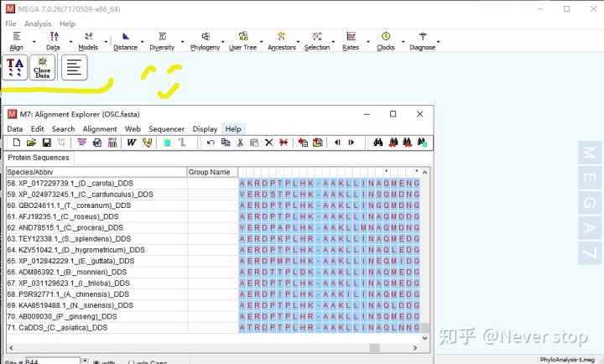Create new alignment with blank page icon
Screen dimensions: 604x364
(17, 143)
